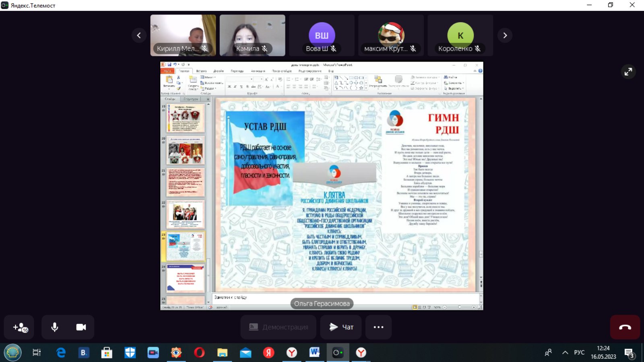Viewport: 644px width, 362px height.
Task: Open Microsoft Edge from taskbar
Action: pos(61,353)
